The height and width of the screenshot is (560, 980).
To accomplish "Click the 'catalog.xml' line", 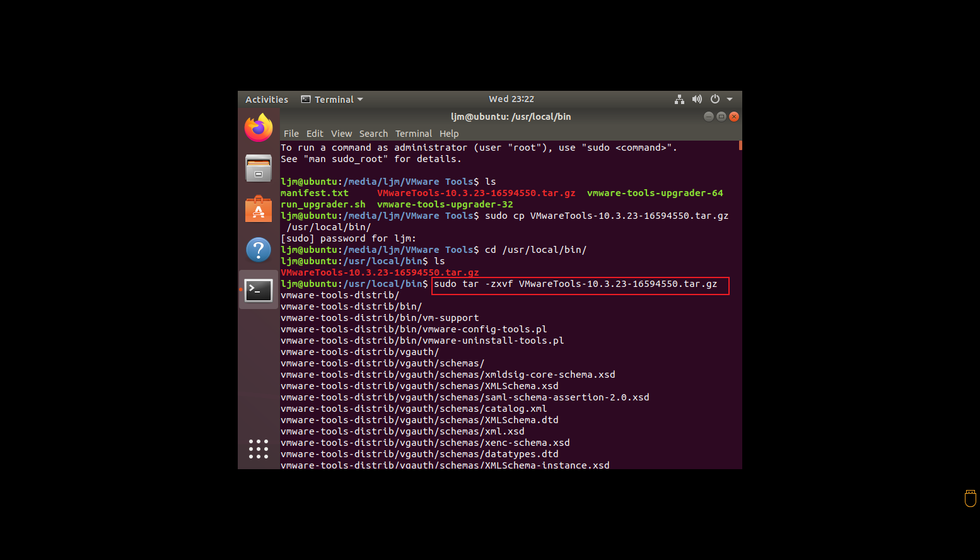I will coord(414,409).
